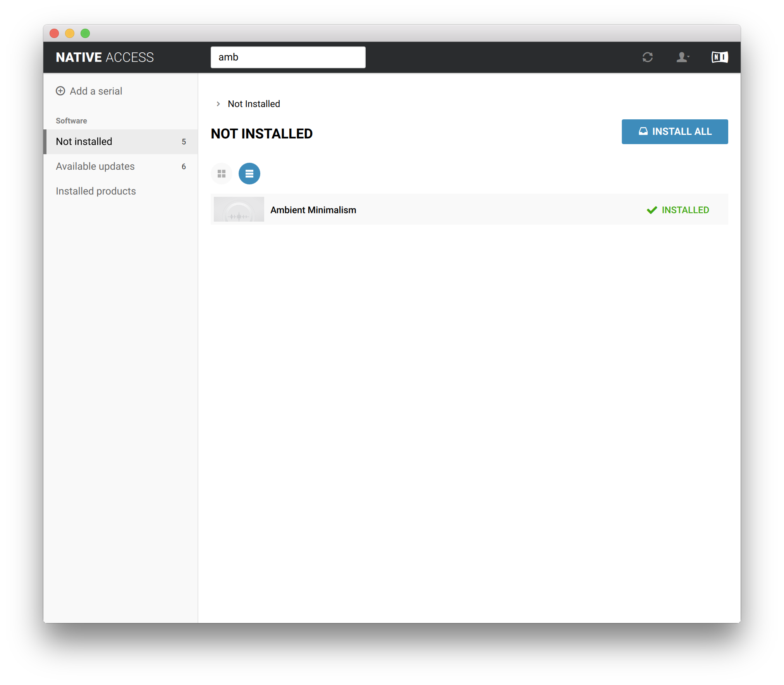
Task: Click the breadcrumb chevron before Not Installed
Action: pyautogui.click(x=218, y=104)
